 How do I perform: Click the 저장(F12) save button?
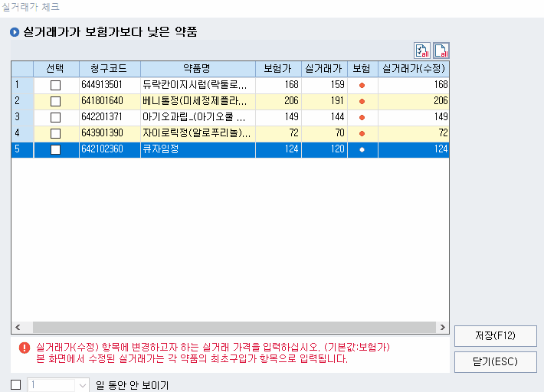(x=495, y=336)
